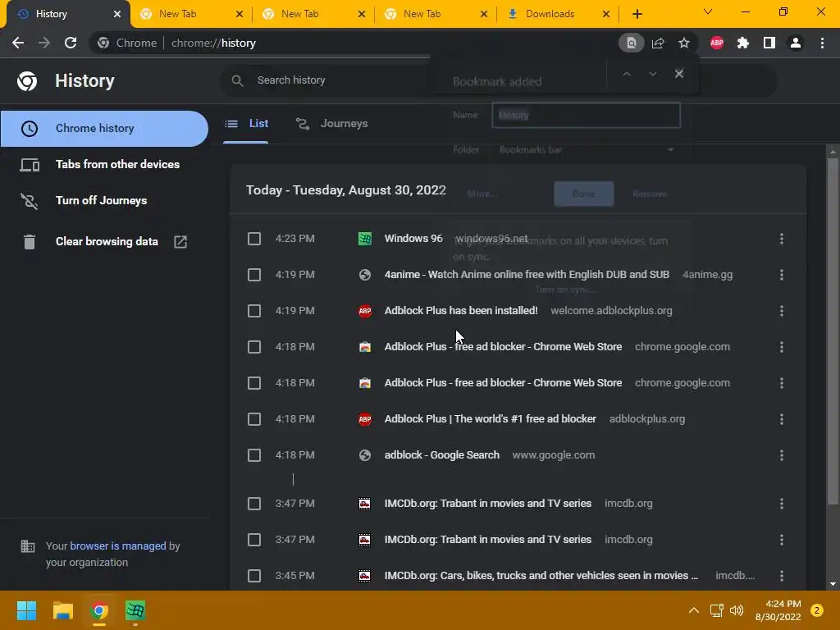This screenshot has width=840, height=630.
Task: Toggle the browser side panel icon
Action: click(x=769, y=43)
